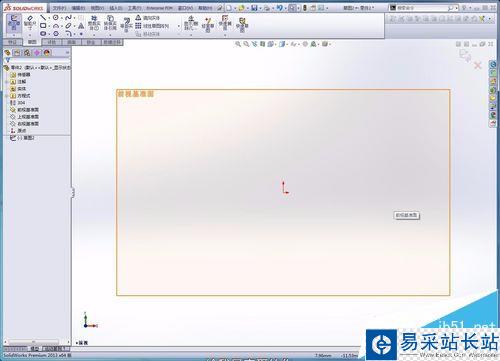Select the Spline sketch tool
This screenshot has height=361, width=500.
tap(68, 17)
